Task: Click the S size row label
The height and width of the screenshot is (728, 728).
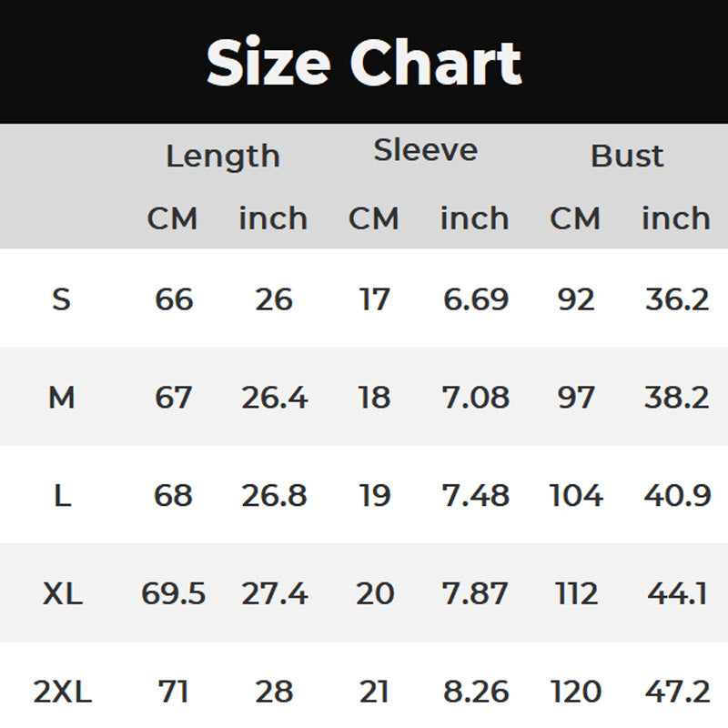Action: (x=61, y=299)
